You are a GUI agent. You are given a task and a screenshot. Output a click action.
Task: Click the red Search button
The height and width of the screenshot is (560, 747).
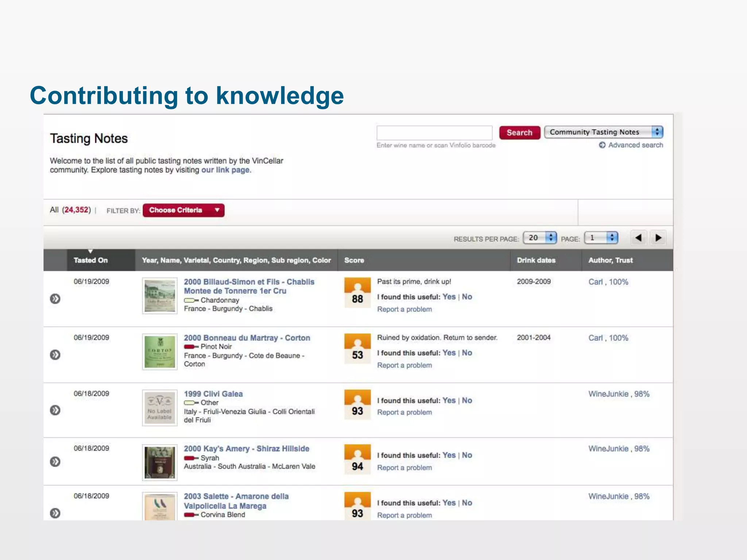pyautogui.click(x=519, y=133)
